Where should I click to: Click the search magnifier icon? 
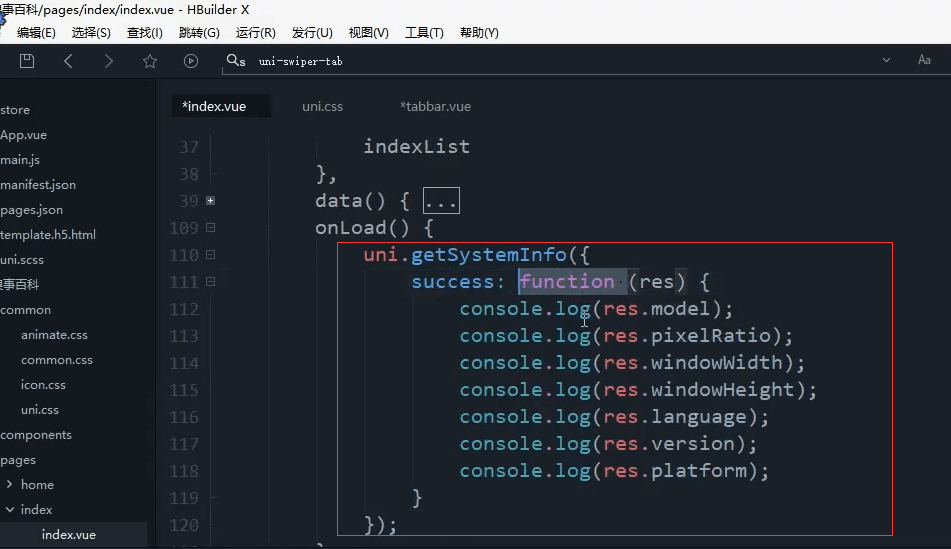[x=235, y=61]
